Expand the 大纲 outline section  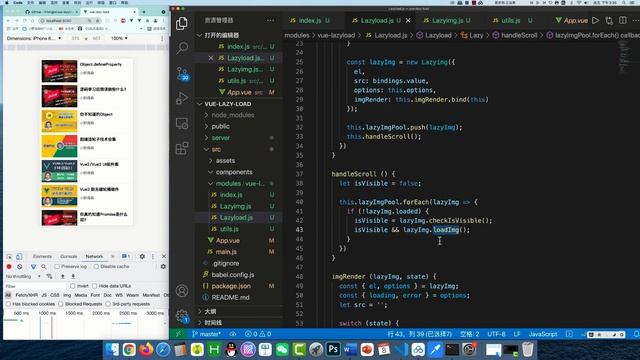pos(210,311)
